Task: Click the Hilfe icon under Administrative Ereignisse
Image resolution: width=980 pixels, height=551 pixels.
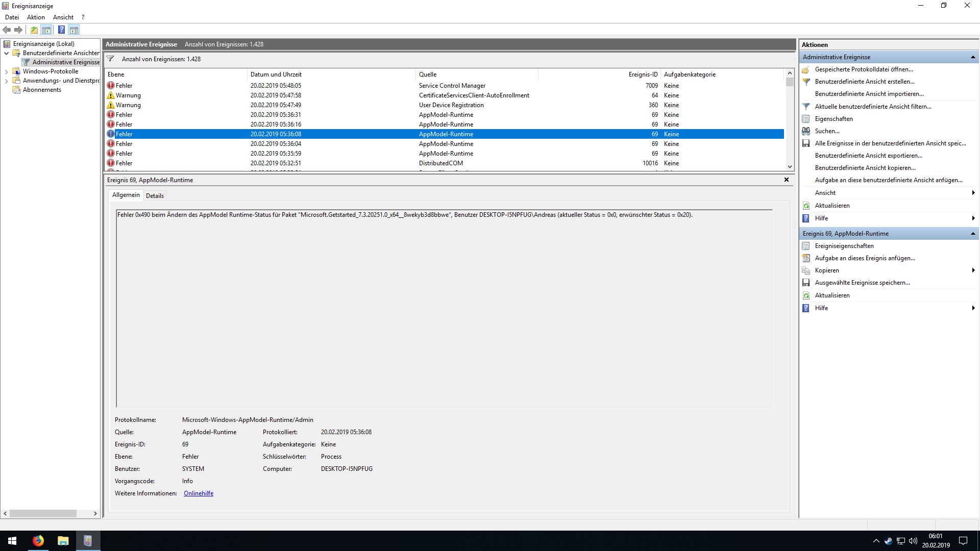Action: pos(806,218)
